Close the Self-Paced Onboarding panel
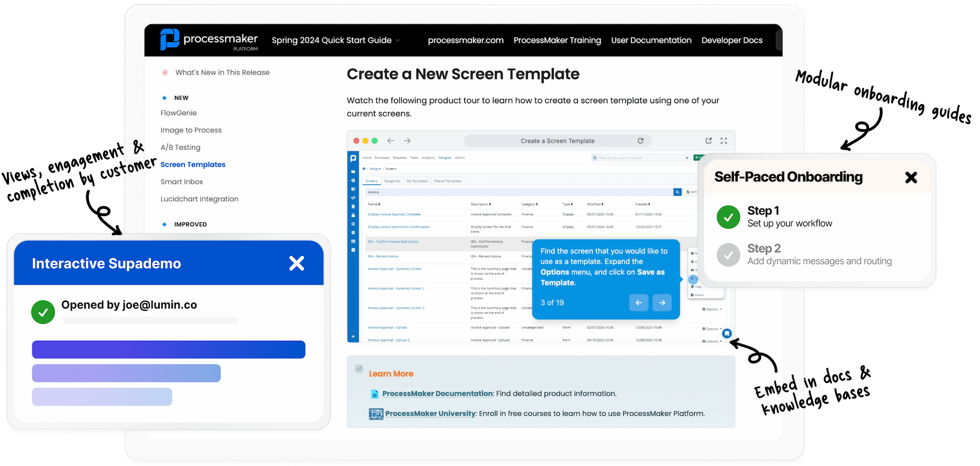 (911, 177)
